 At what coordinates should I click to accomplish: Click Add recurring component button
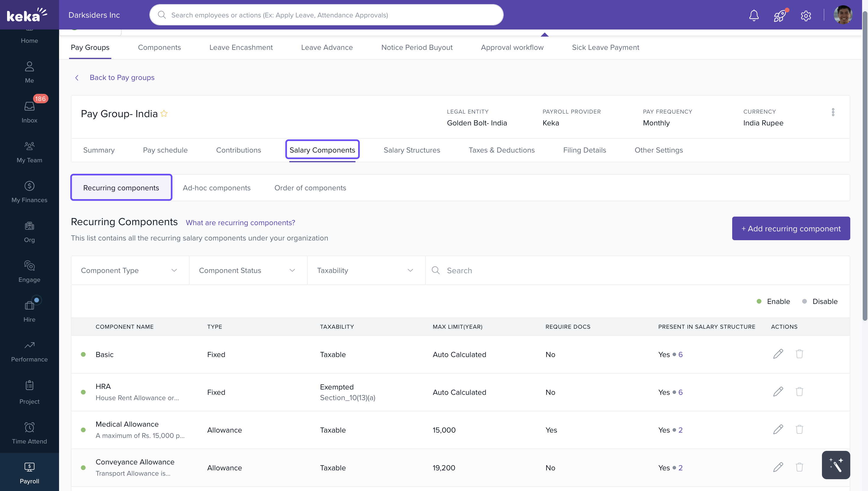coord(791,229)
